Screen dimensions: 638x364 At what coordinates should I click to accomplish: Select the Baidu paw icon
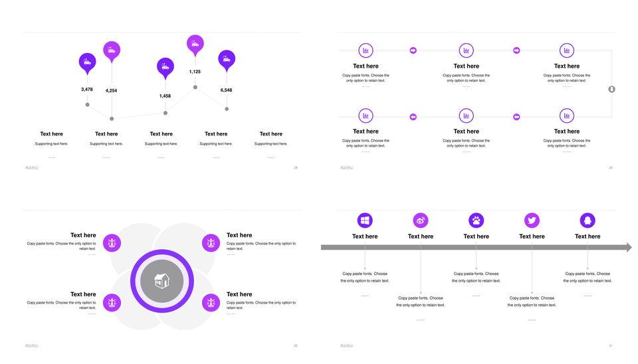tap(477, 221)
